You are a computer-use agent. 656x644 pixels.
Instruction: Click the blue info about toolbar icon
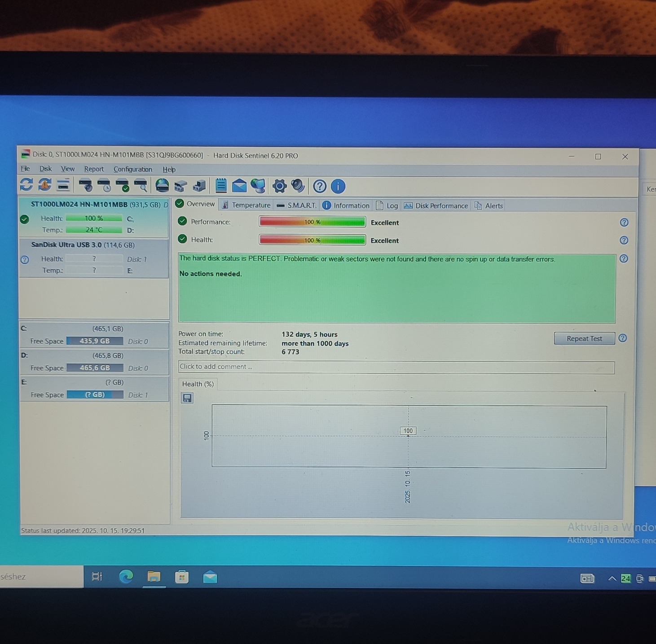[338, 186]
